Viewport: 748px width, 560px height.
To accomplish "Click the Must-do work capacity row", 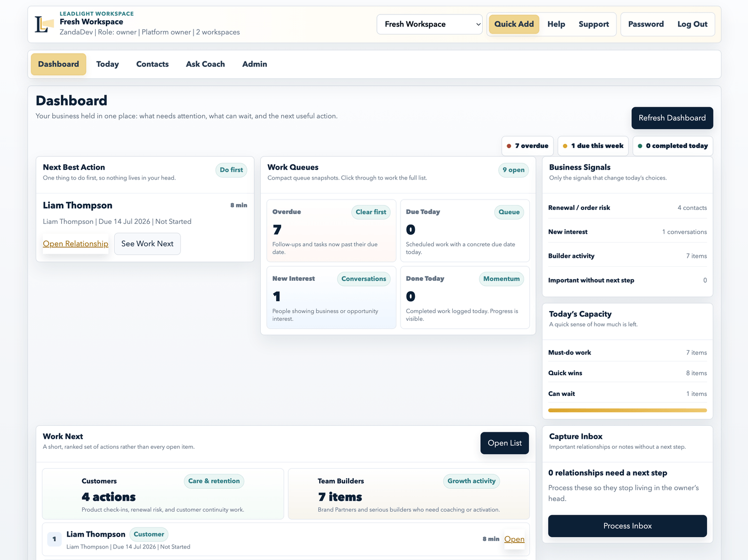I will coord(627,353).
